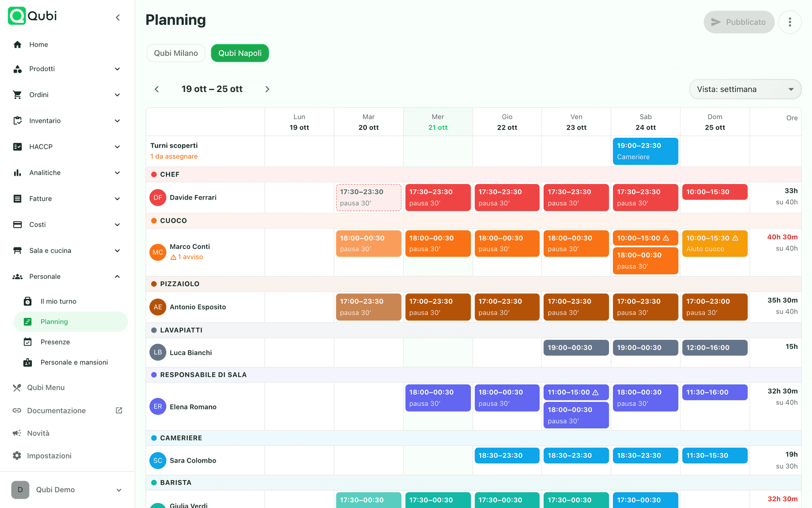The image size is (812, 508).
Task: Click Marco Conti's '1 avviso' warning
Action: [187, 257]
